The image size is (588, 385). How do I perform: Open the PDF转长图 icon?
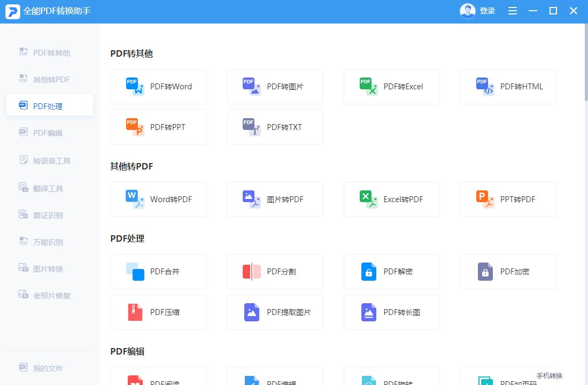(369, 312)
